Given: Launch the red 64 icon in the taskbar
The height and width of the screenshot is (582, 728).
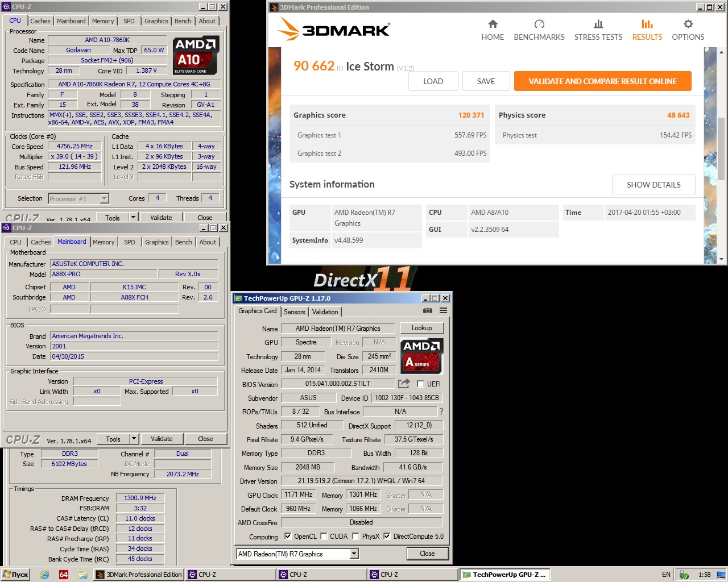Looking at the screenshot, I should click(64, 575).
